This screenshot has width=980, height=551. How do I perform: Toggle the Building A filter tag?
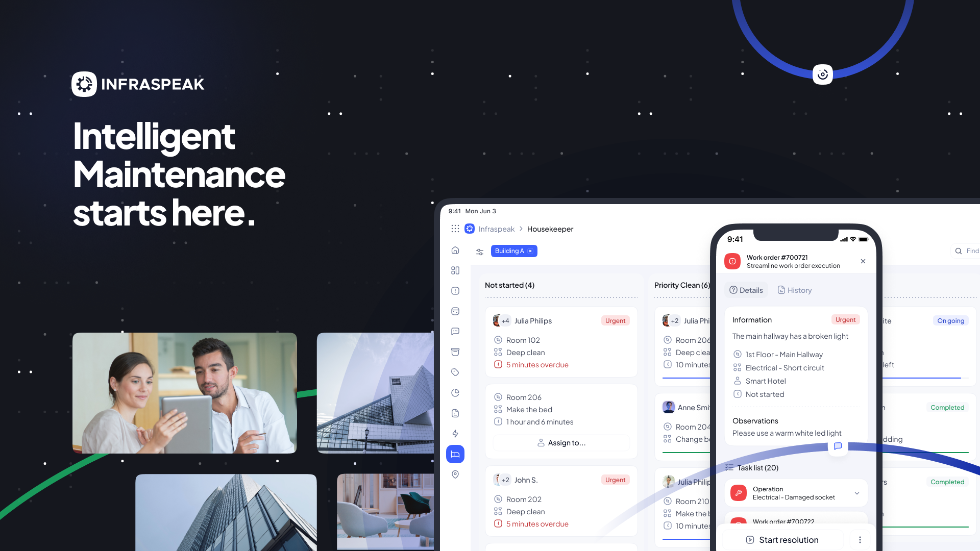531,251
